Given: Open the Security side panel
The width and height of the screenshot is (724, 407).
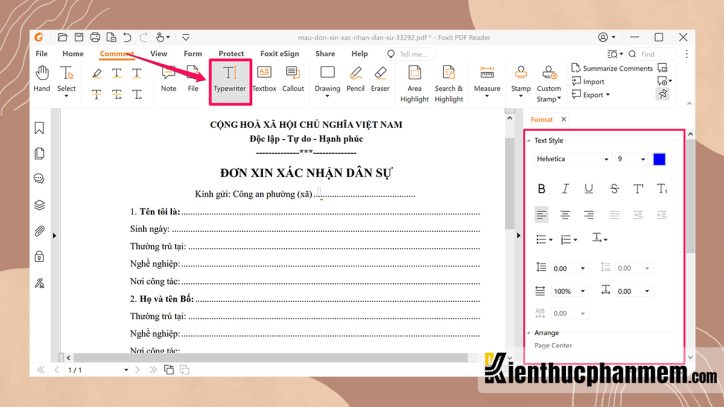Looking at the screenshot, I should (39, 256).
